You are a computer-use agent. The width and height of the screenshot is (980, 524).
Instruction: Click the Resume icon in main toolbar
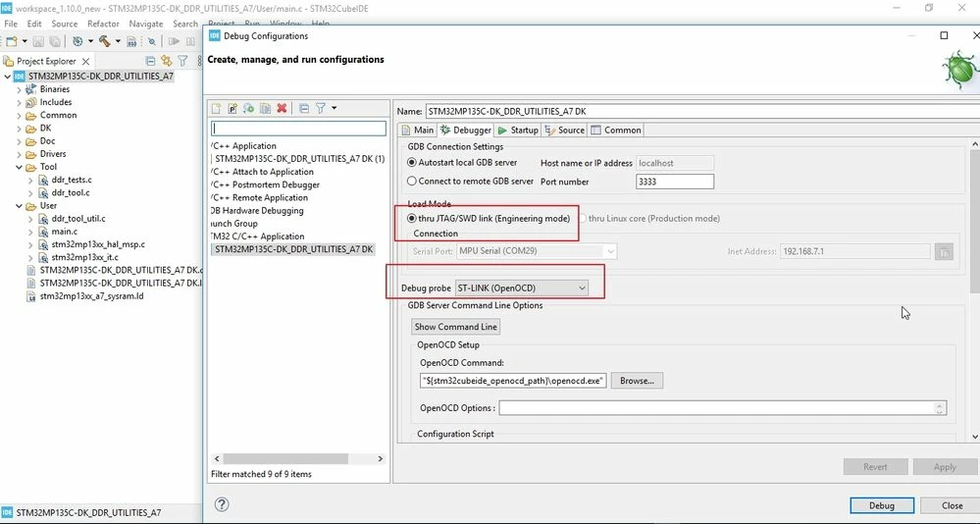[x=174, y=41]
